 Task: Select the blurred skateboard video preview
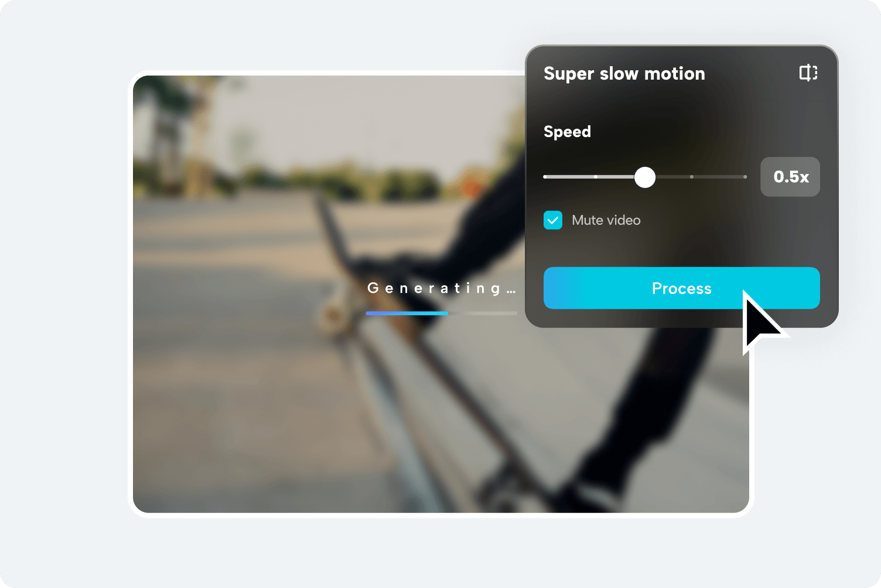[328, 294]
